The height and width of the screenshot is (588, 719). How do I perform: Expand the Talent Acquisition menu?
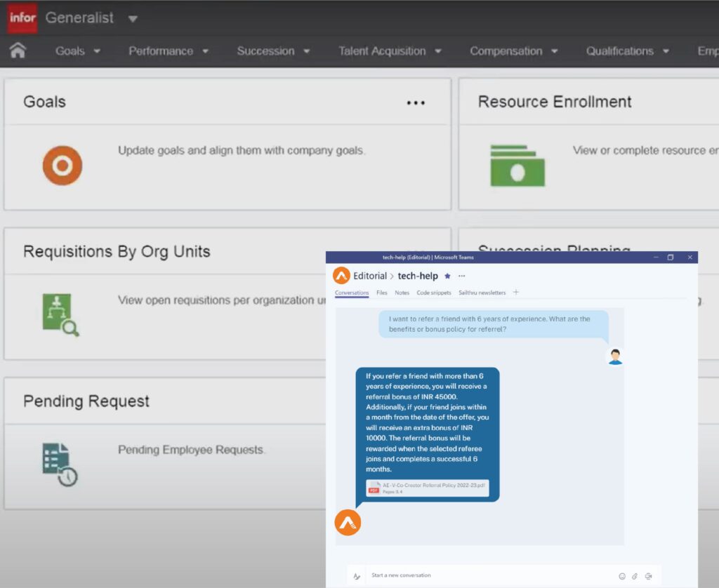coord(390,51)
